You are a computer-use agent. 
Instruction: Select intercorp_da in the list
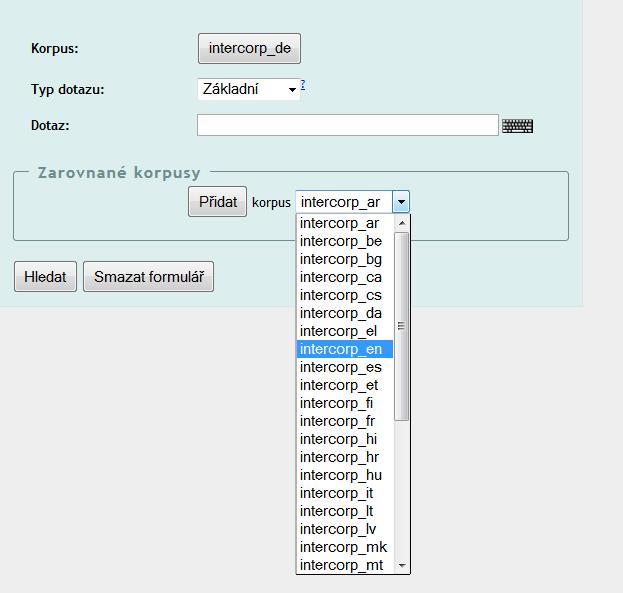[345, 313]
